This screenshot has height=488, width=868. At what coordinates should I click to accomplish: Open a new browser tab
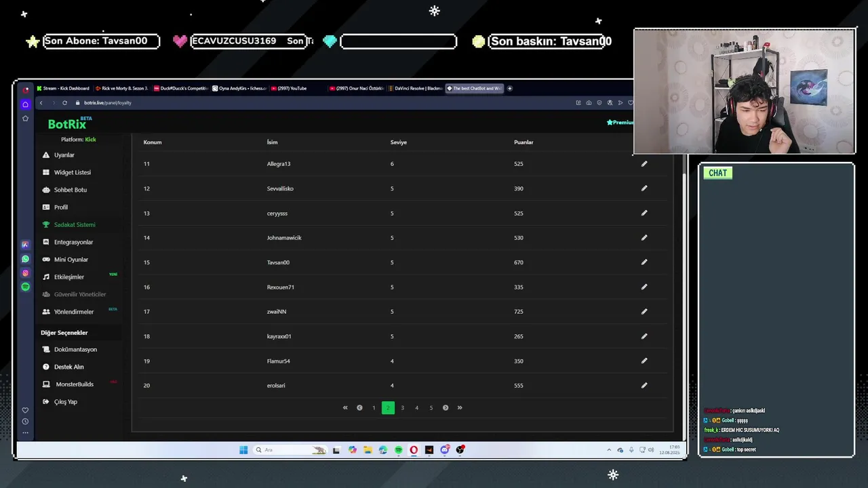[x=510, y=88]
